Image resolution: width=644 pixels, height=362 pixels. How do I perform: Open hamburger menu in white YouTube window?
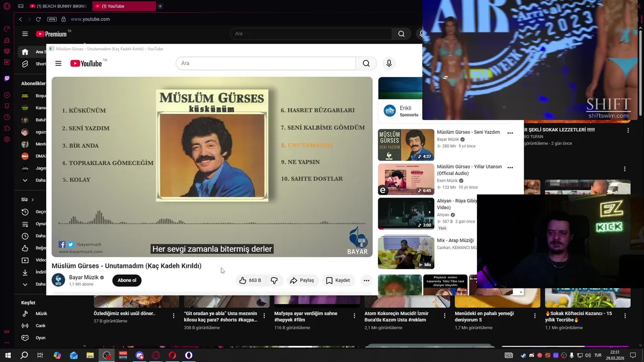(58, 63)
